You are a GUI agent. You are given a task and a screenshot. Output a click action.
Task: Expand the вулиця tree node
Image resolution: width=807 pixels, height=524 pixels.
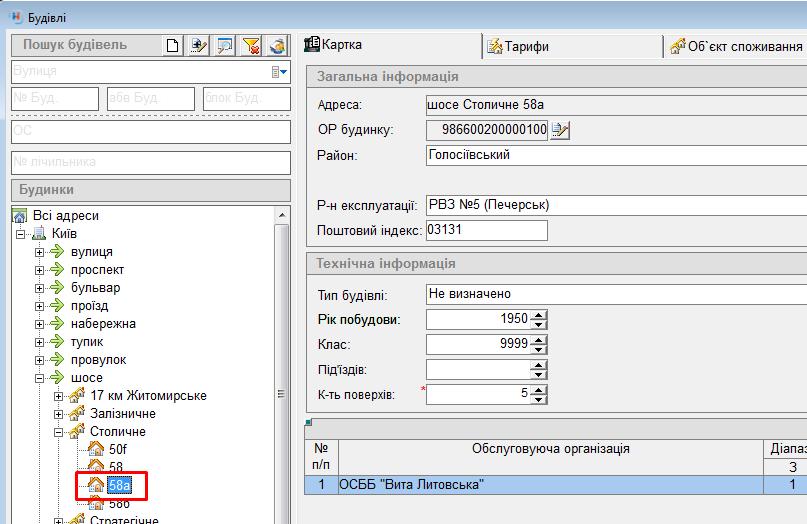coord(40,252)
